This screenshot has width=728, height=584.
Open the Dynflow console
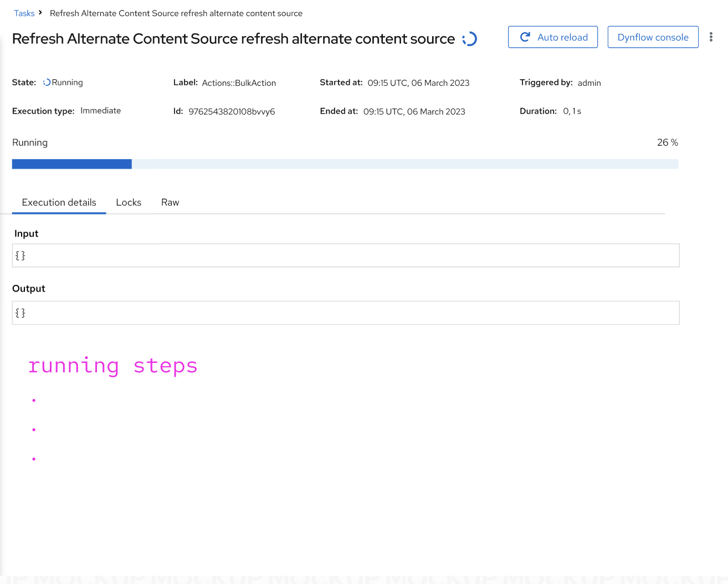[x=652, y=37]
